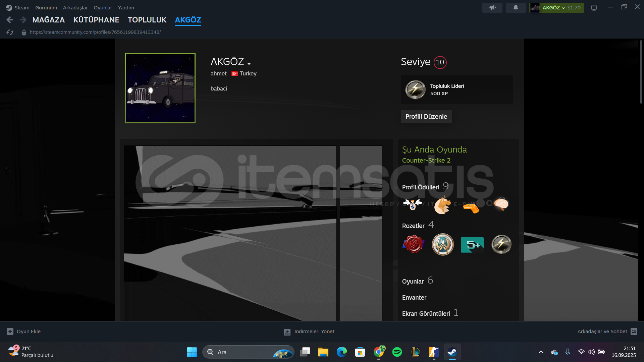This screenshot has width=644, height=362.
Task: Open Profil Ödülleri link
Action: (x=421, y=187)
